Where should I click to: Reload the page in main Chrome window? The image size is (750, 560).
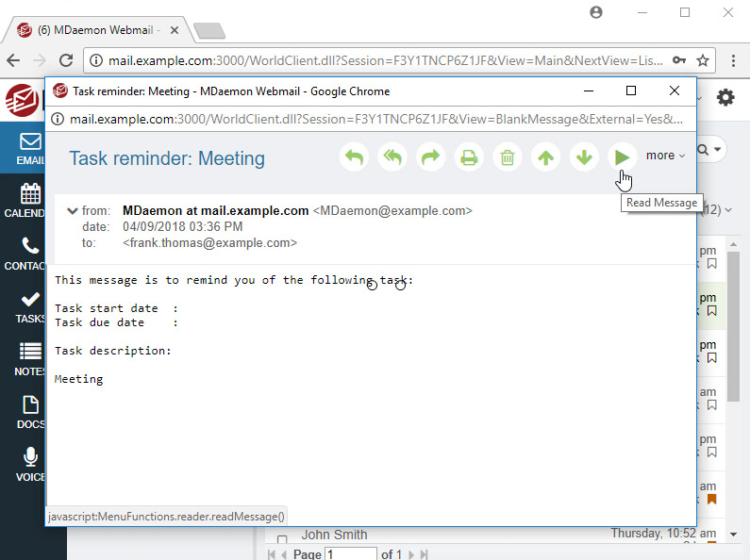pyautogui.click(x=66, y=60)
